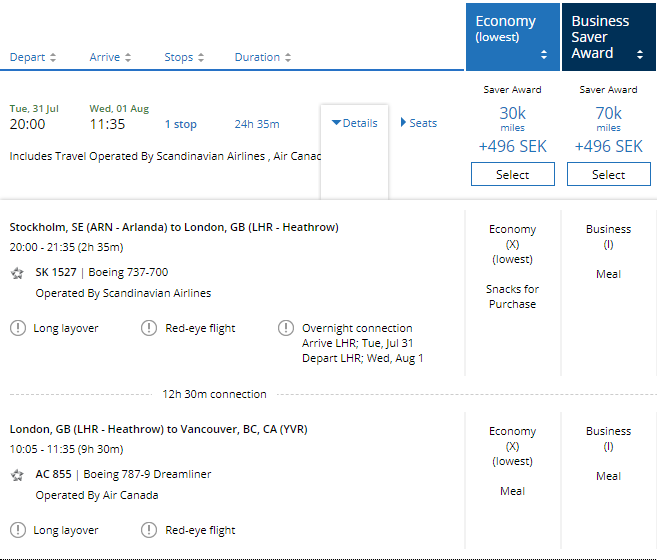Sort flights by Arrive time

click(x=111, y=57)
